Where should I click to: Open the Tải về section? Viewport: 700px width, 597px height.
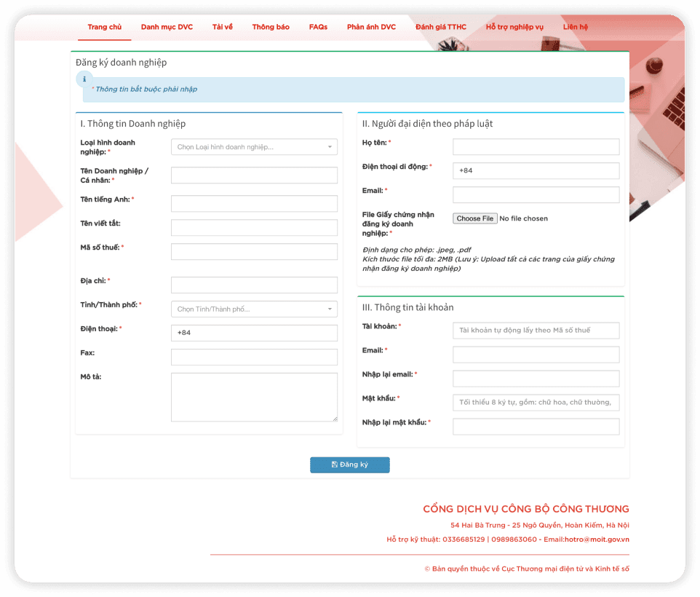[x=222, y=26]
